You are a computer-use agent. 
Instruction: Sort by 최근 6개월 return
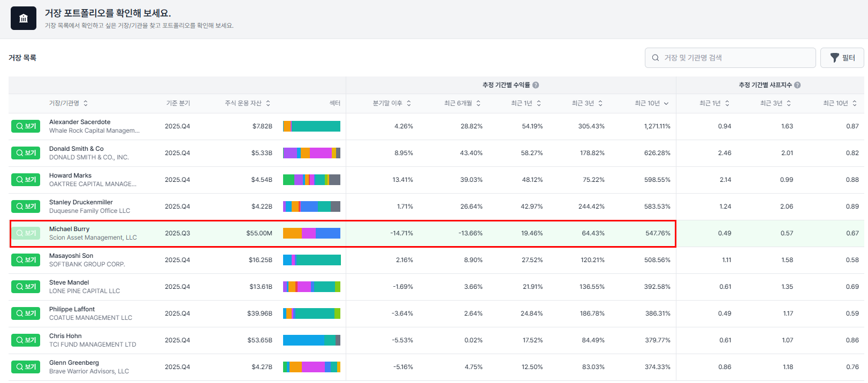coord(463,103)
